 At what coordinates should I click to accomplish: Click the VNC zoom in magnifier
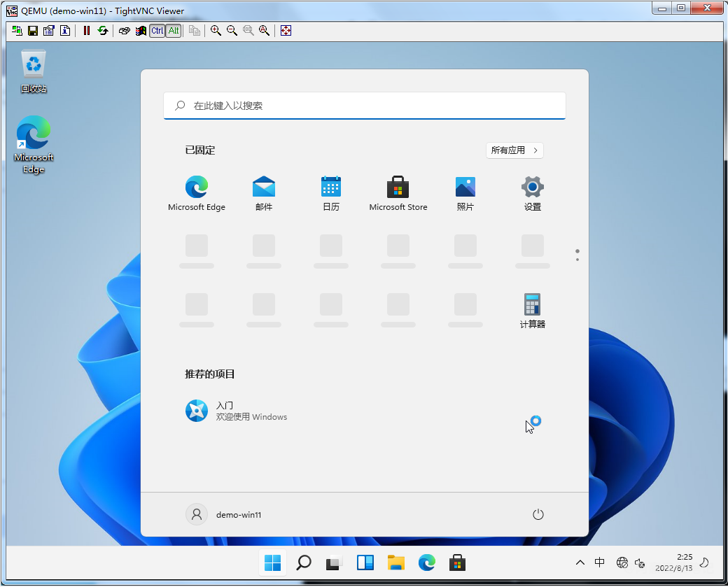pos(216,31)
